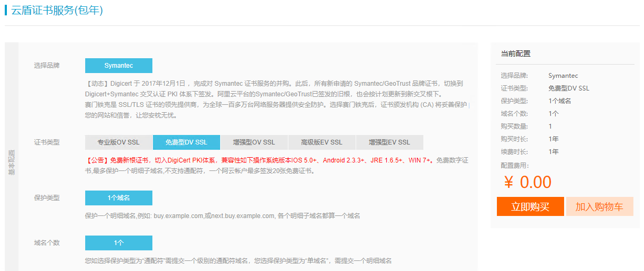Click the 云盾证书服务(包年) page title
The height and width of the screenshot is (271, 644).
pos(57,11)
